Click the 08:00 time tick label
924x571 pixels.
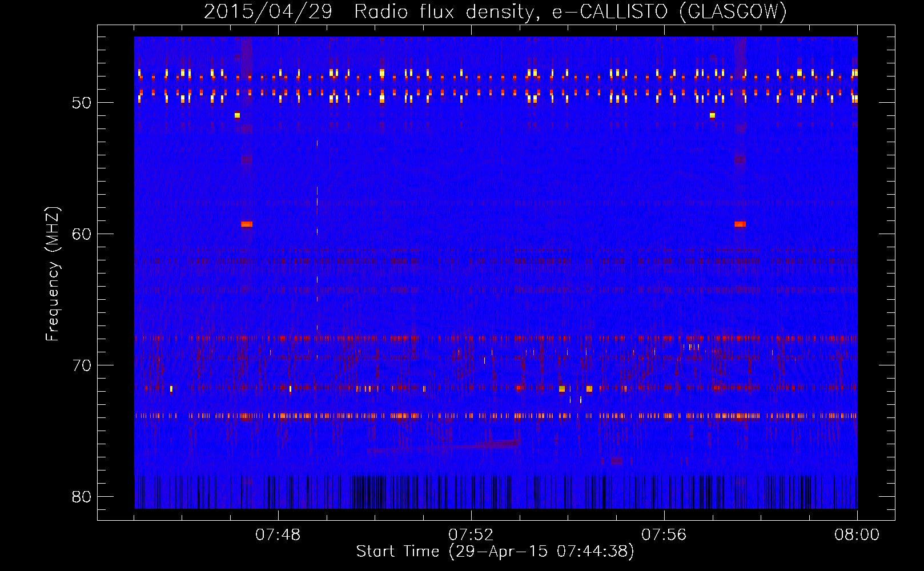click(x=857, y=535)
